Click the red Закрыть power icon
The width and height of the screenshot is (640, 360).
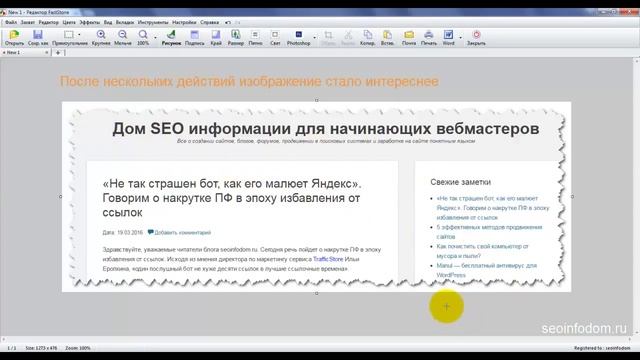[476, 38]
